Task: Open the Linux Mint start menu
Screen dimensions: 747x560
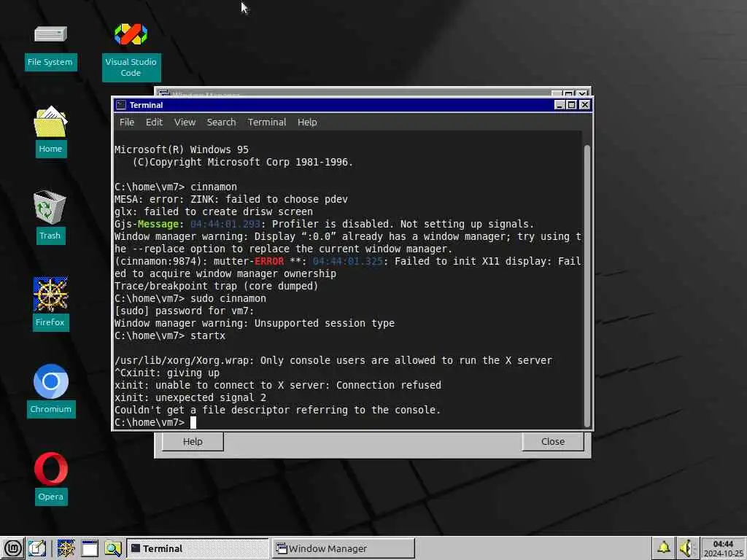Action: [12, 548]
